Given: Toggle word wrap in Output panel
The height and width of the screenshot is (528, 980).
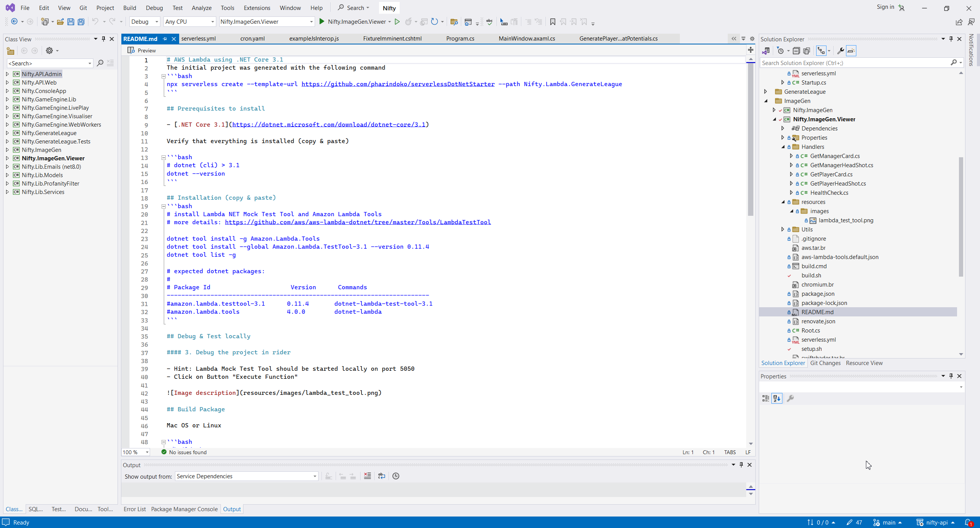Looking at the screenshot, I should pos(381,476).
